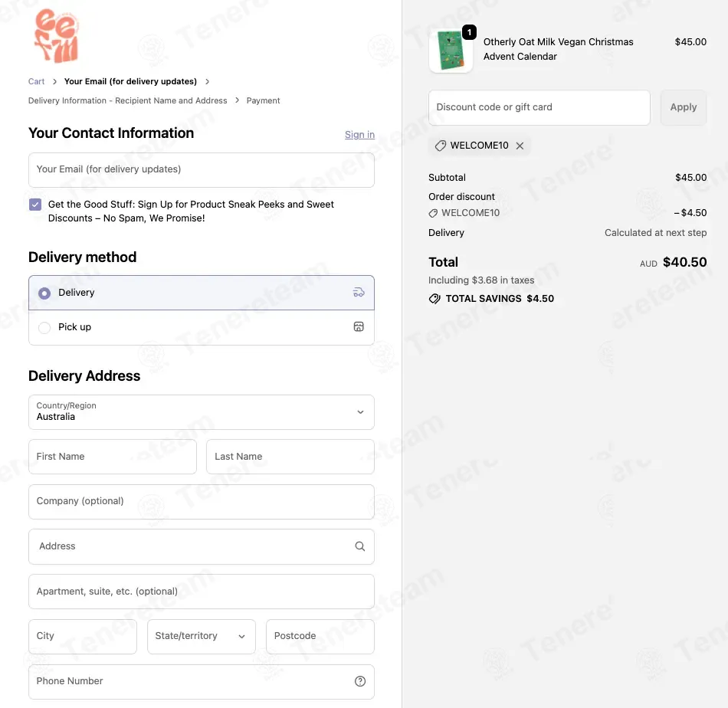Click the phone number help icon
This screenshot has height=708, width=728.
[x=360, y=681]
